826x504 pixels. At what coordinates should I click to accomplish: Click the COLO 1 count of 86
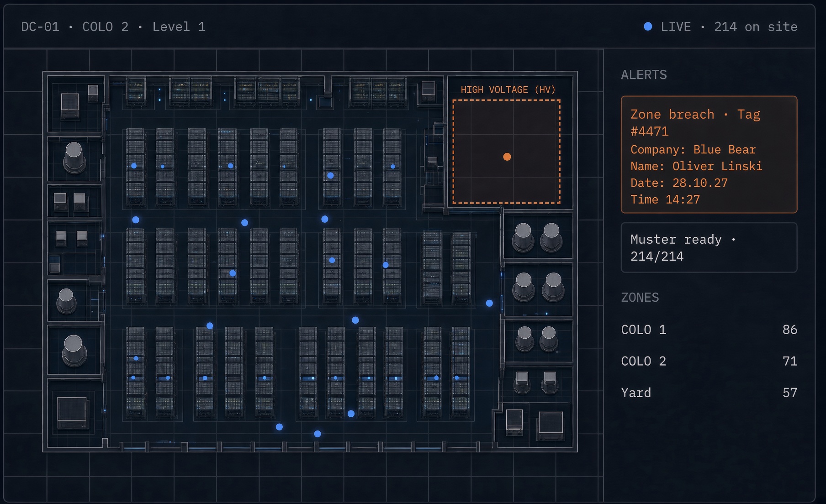point(789,330)
